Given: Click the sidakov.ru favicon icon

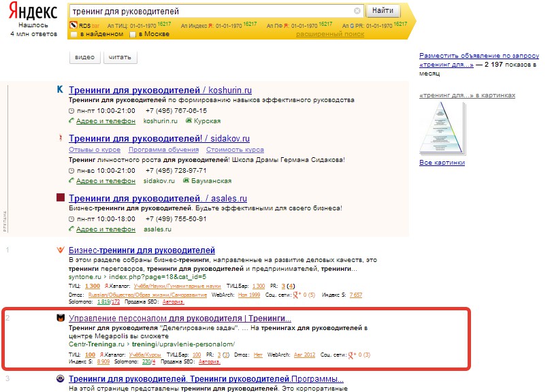Looking at the screenshot, I should click(60, 137).
